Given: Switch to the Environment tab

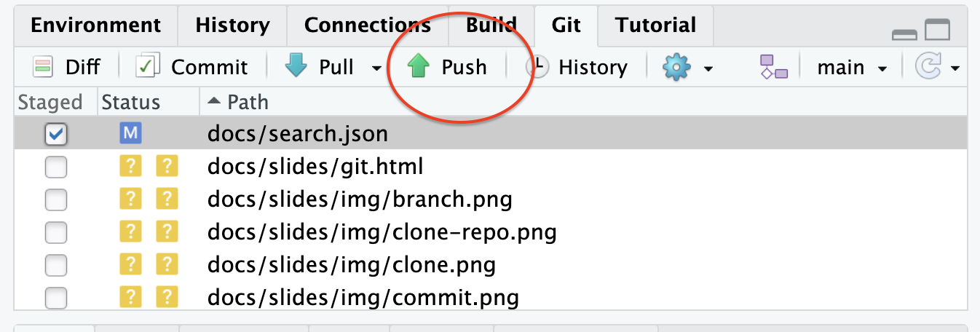Looking at the screenshot, I should [95, 25].
